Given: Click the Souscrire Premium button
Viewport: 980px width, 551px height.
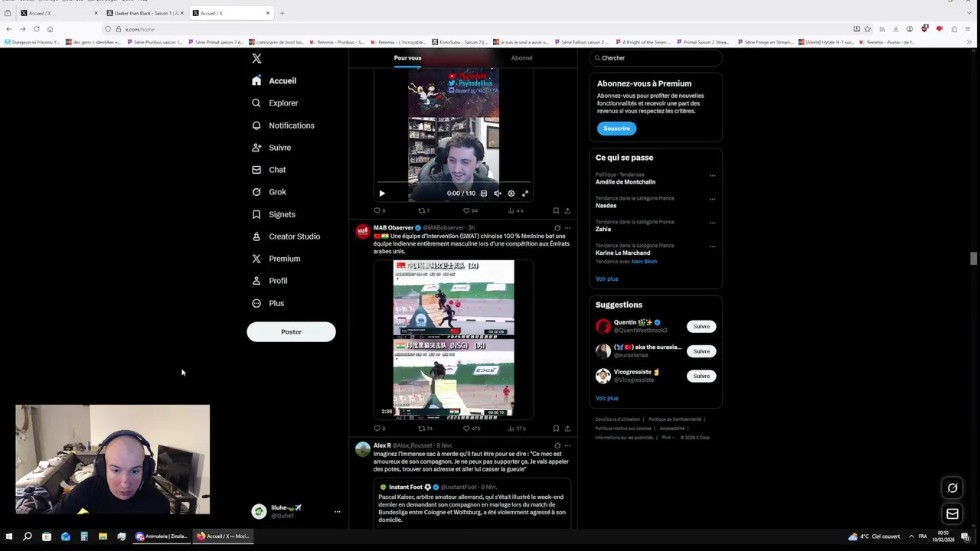Looking at the screenshot, I should 616,129.
